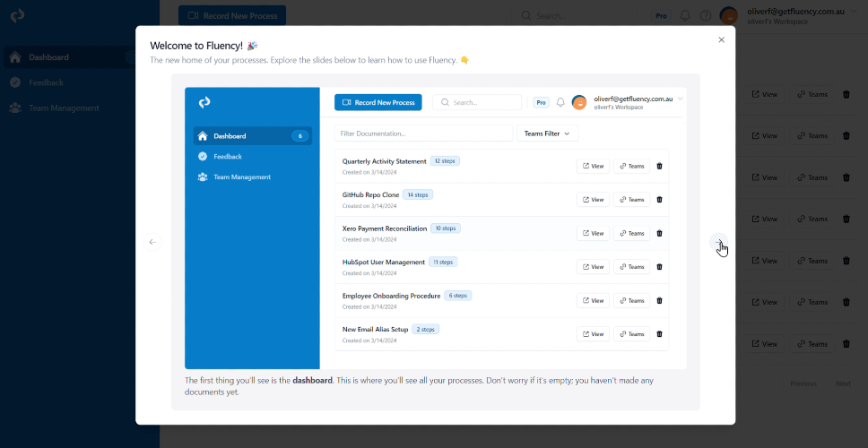Delete the bottommost background row via trash
868x448 pixels.
tap(846, 343)
